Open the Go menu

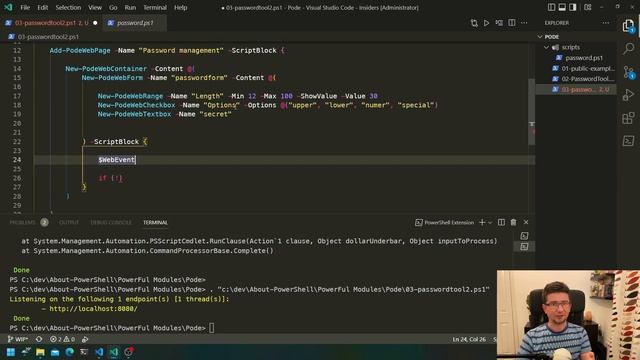[x=113, y=7]
